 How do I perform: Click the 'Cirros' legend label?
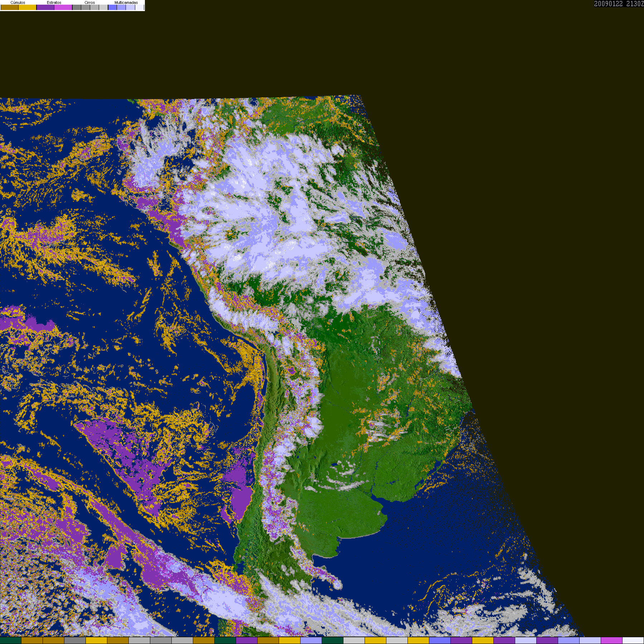pyautogui.click(x=90, y=3)
